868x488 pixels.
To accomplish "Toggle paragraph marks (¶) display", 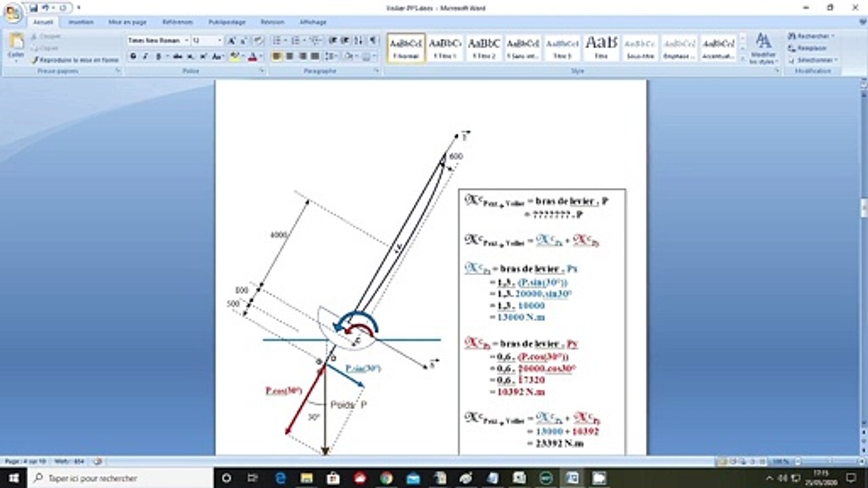I will [373, 41].
